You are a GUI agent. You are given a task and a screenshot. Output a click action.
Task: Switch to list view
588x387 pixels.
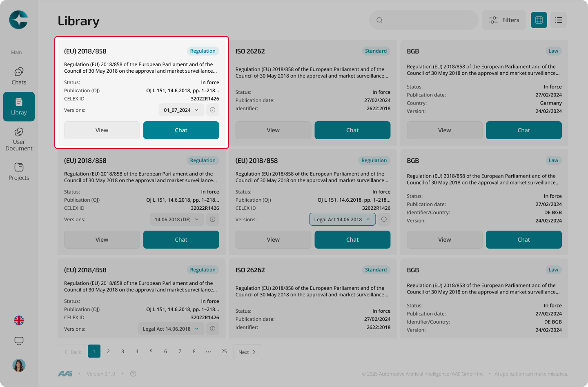tap(559, 20)
